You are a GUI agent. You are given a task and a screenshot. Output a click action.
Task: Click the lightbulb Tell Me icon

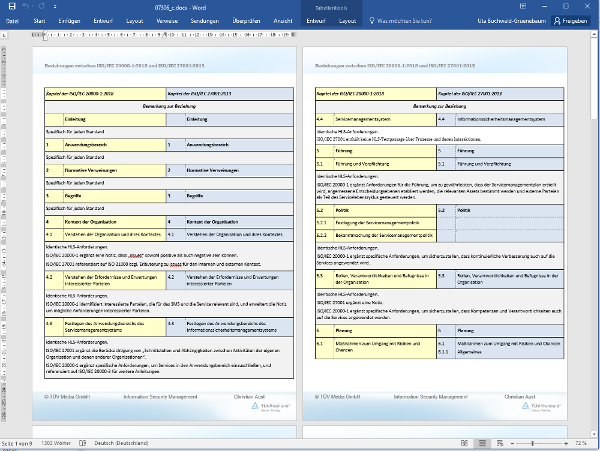click(x=372, y=21)
